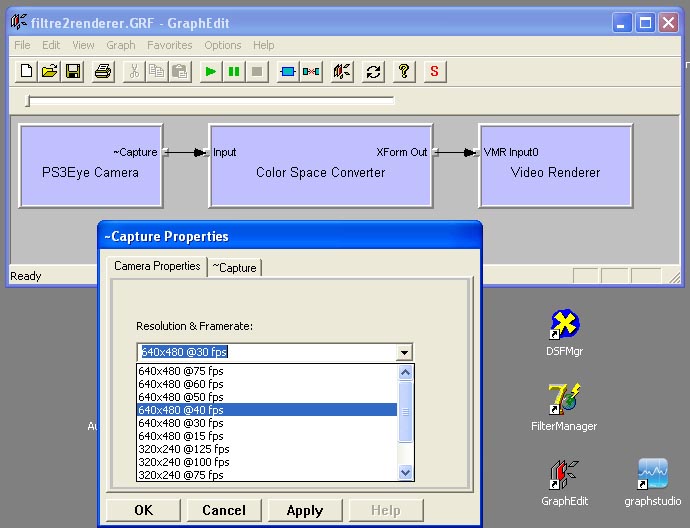Image resolution: width=690 pixels, height=528 pixels.
Task: Switch to the Camera Properties tab
Action: tap(157, 266)
